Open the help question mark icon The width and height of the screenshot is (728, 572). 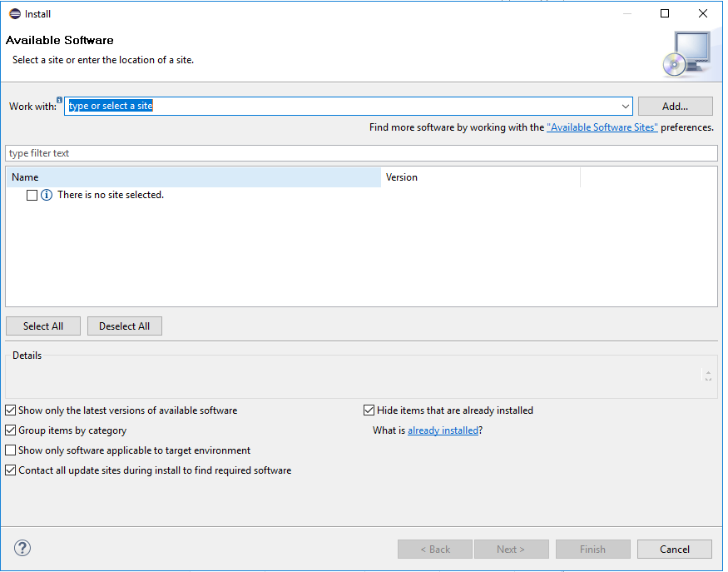[x=22, y=548]
